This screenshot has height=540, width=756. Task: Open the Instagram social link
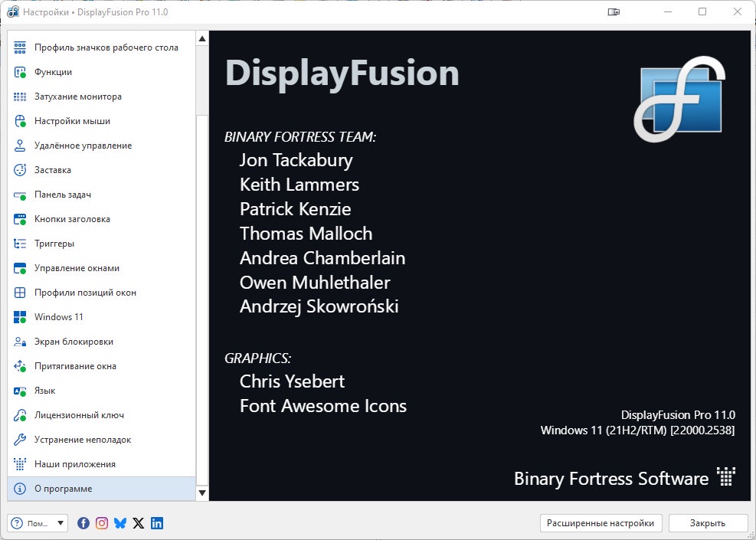102,523
